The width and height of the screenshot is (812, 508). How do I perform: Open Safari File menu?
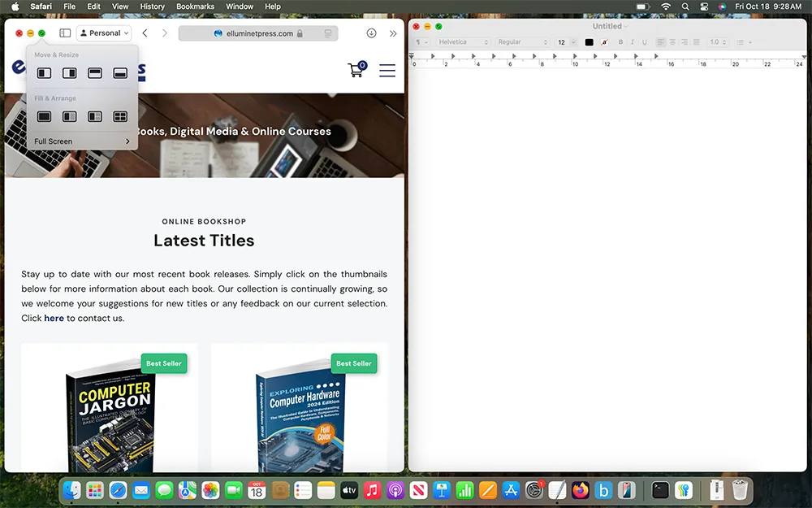[69, 7]
